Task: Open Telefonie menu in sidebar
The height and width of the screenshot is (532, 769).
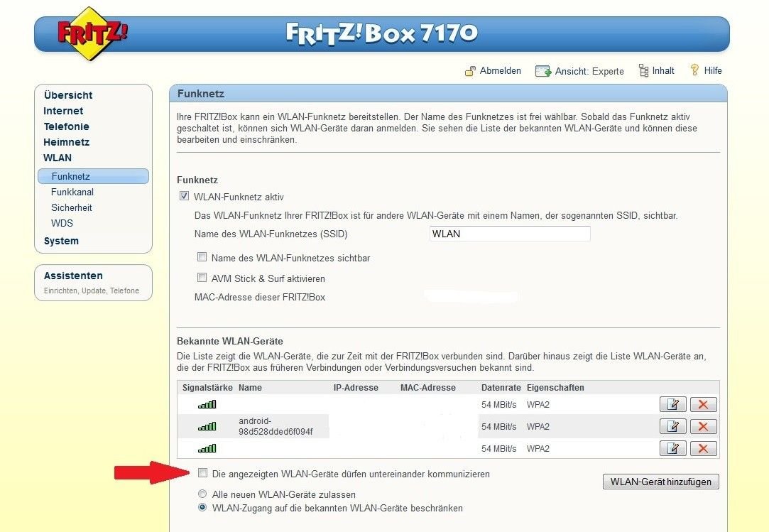Action: [66, 126]
